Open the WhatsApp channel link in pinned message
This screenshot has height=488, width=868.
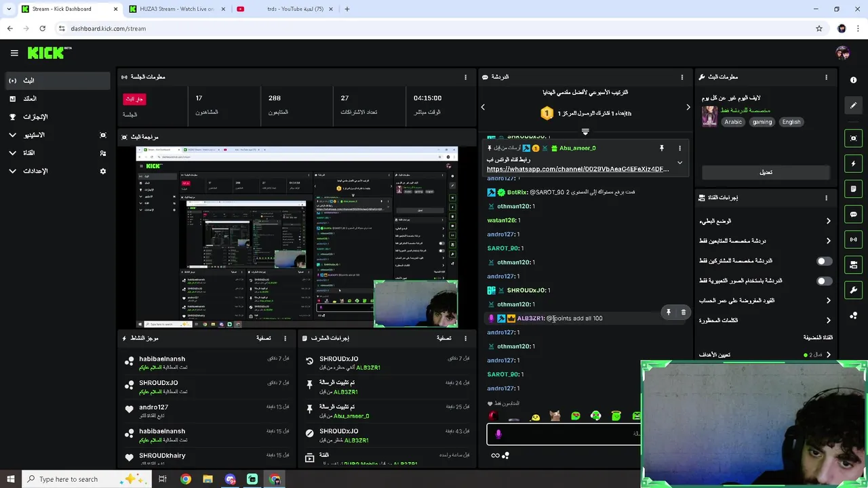pyautogui.click(x=578, y=169)
